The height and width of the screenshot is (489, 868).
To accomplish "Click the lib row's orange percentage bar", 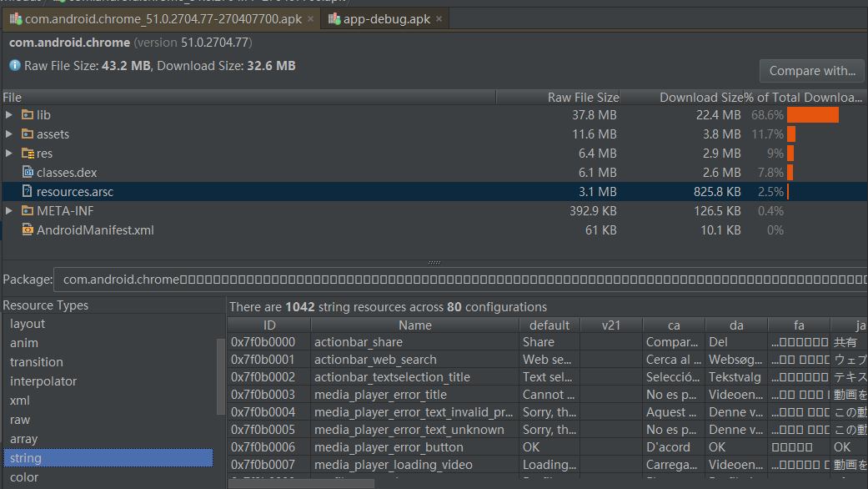I will click(x=813, y=114).
